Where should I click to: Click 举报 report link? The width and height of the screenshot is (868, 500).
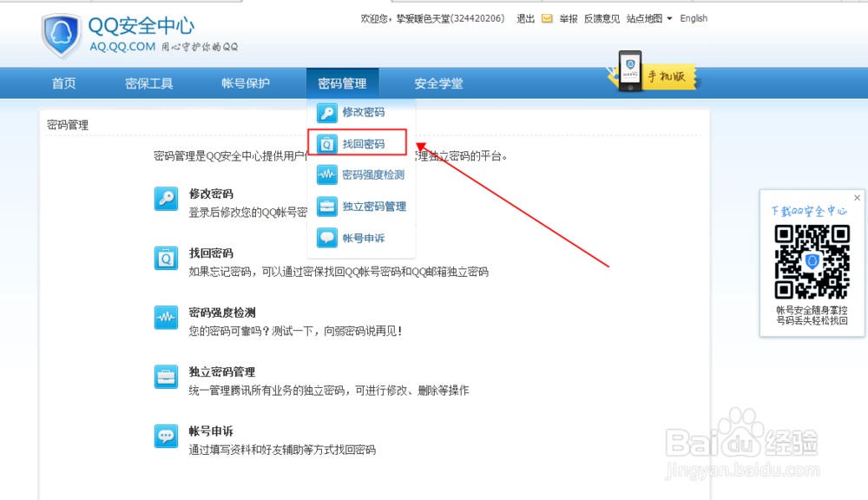[568, 19]
